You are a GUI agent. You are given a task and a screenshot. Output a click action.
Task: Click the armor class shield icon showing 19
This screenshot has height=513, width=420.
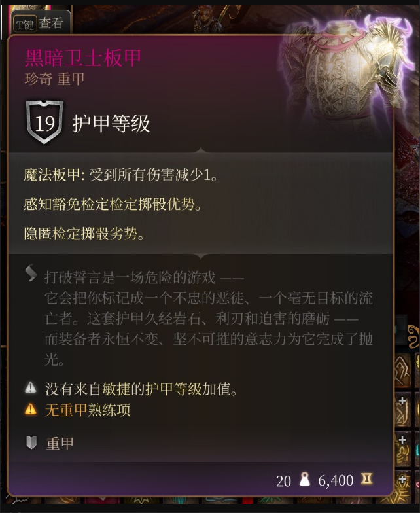pyautogui.click(x=44, y=122)
